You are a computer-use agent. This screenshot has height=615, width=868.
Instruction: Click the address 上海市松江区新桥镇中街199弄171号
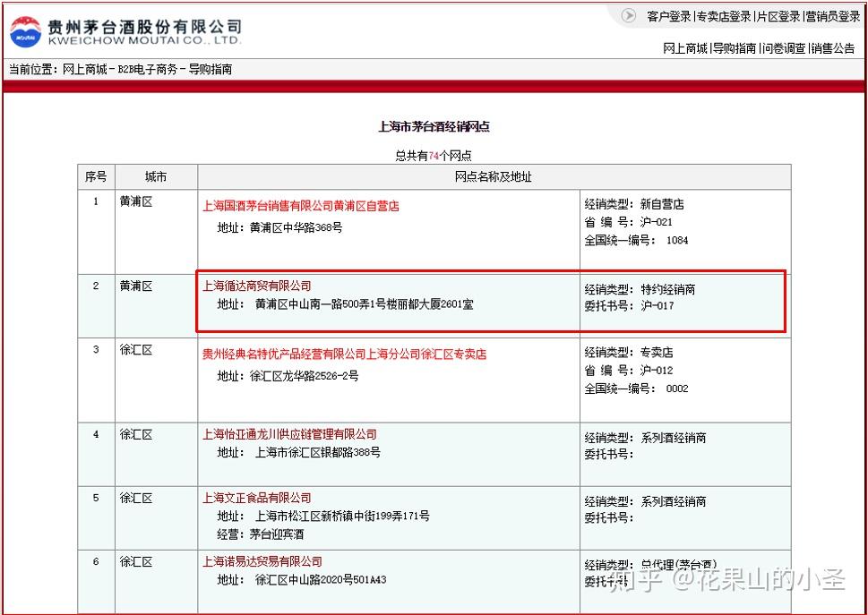pos(342,516)
